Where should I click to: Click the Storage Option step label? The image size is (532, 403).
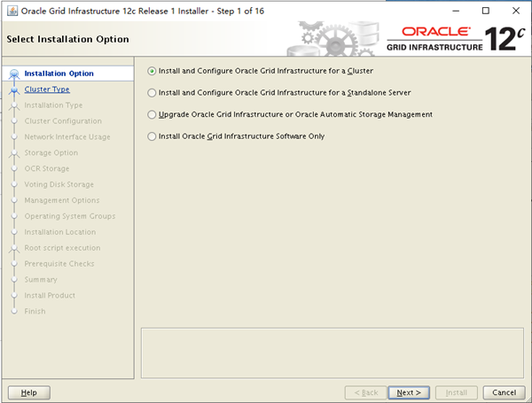[x=51, y=153]
